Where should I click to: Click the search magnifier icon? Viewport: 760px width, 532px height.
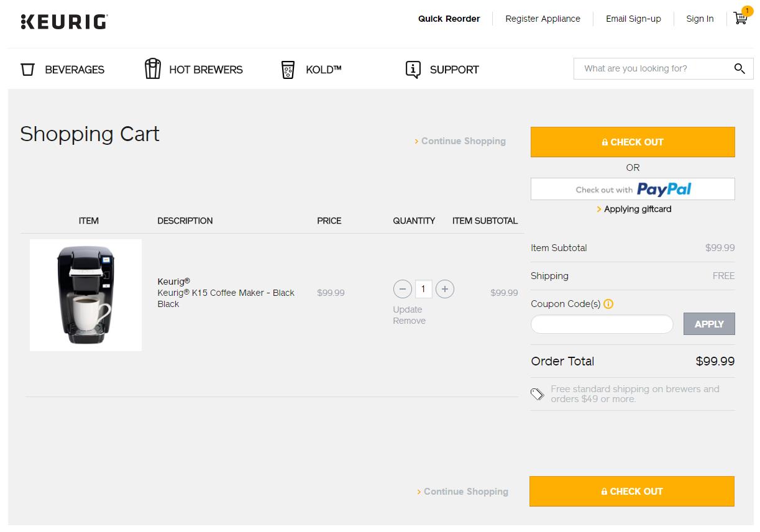739,68
